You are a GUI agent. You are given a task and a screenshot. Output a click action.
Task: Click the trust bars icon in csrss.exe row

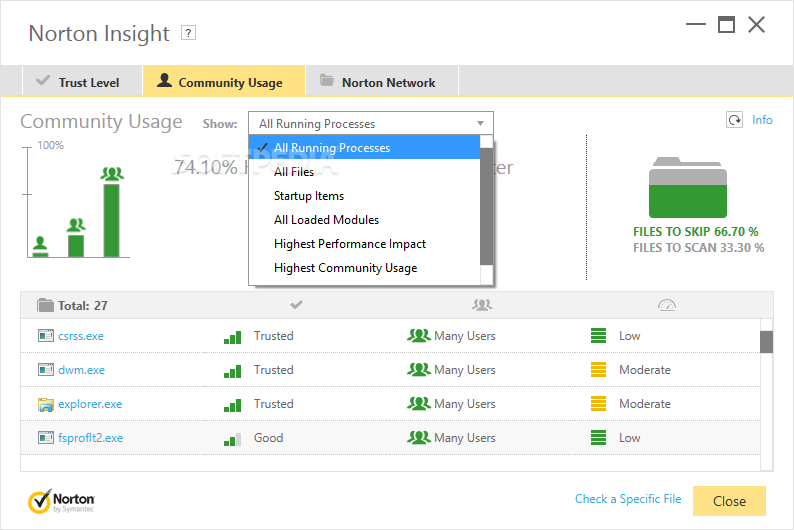coord(232,338)
